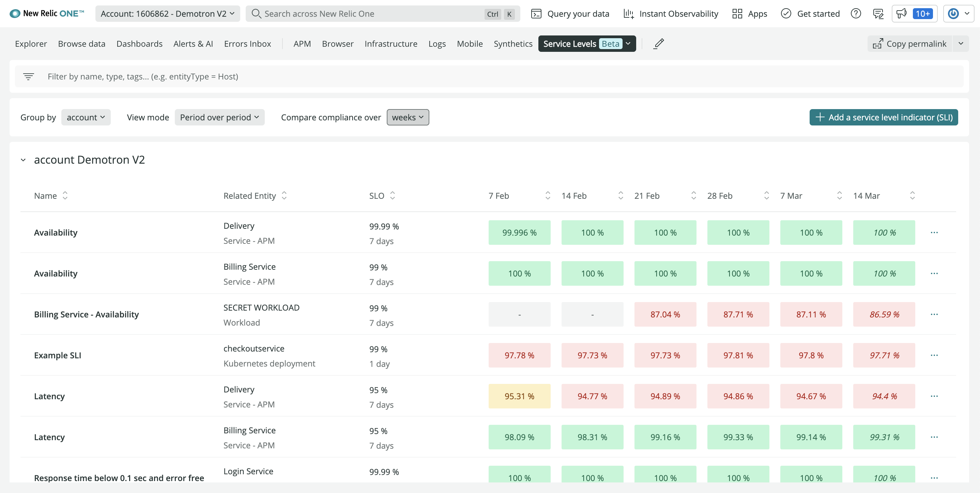This screenshot has height=493, width=980.
Task: Click the 99.33 % compliance cell
Action: tap(738, 437)
